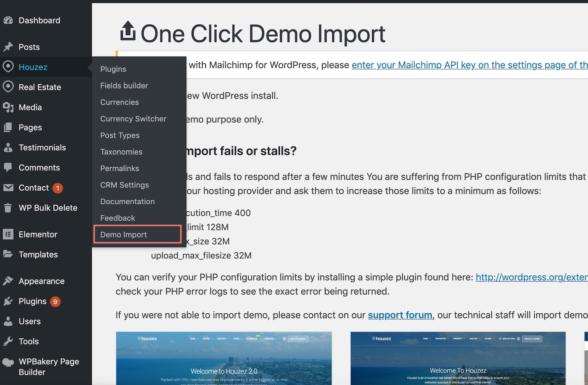Follow the Mailchimp API key settings link
This screenshot has width=588, height=385.
tap(470, 65)
